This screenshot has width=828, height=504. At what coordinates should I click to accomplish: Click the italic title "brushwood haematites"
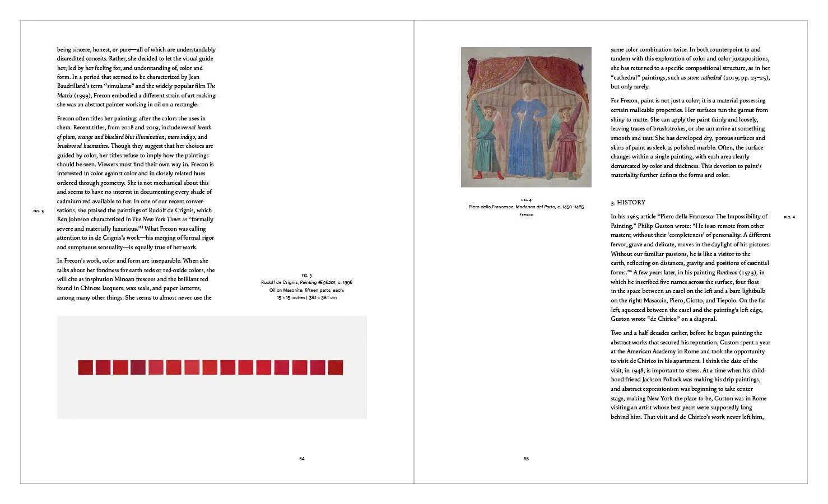[82, 146]
